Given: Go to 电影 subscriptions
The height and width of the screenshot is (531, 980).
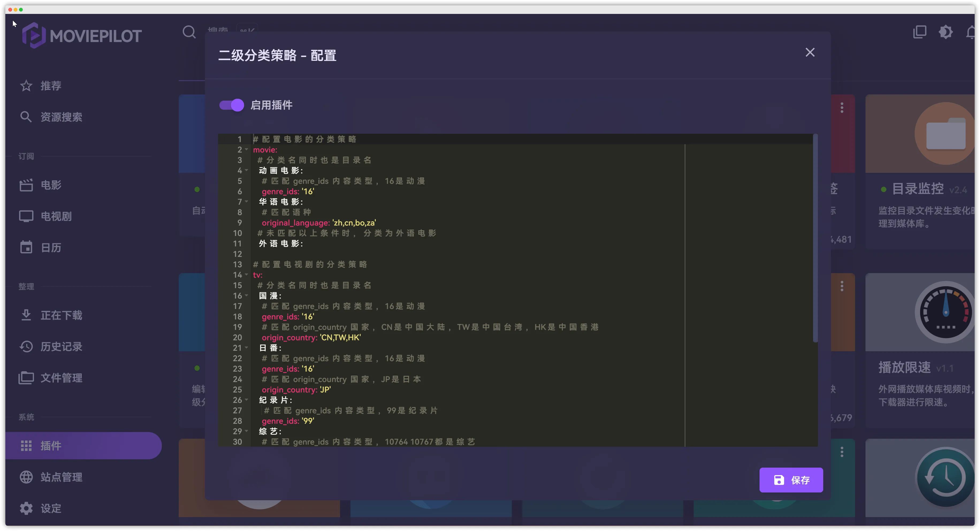Looking at the screenshot, I should point(84,185).
